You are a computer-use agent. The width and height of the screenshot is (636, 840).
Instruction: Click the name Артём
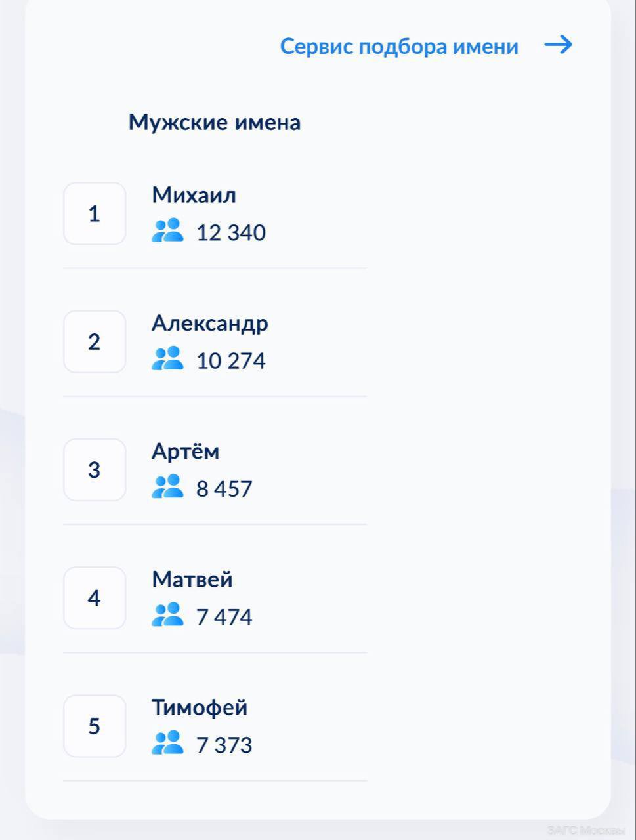point(186,451)
